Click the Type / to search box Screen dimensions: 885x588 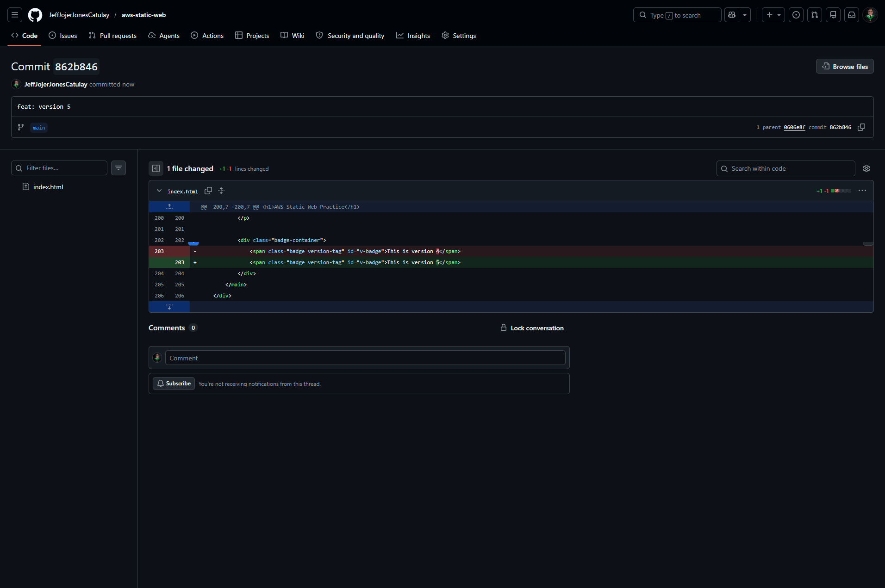(x=677, y=15)
